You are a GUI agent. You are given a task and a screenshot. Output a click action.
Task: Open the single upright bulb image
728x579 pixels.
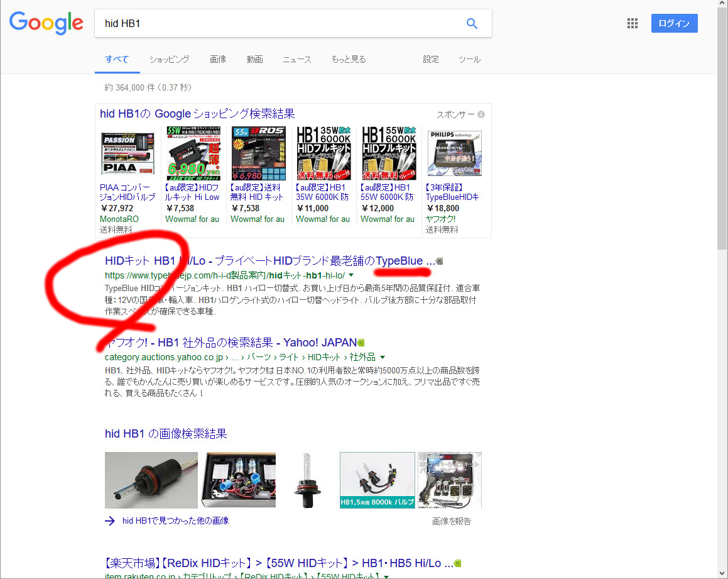pyautogui.click(x=308, y=480)
